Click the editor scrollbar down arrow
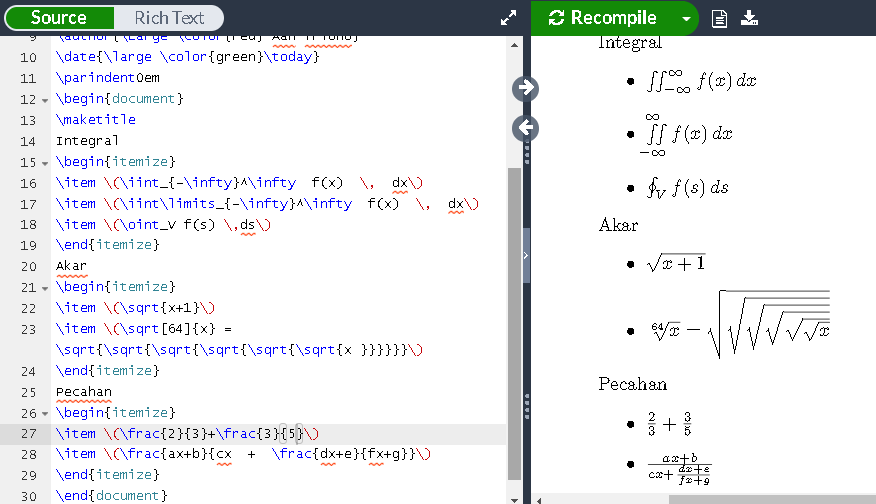Viewport: 876px width, 504px height. [514, 500]
